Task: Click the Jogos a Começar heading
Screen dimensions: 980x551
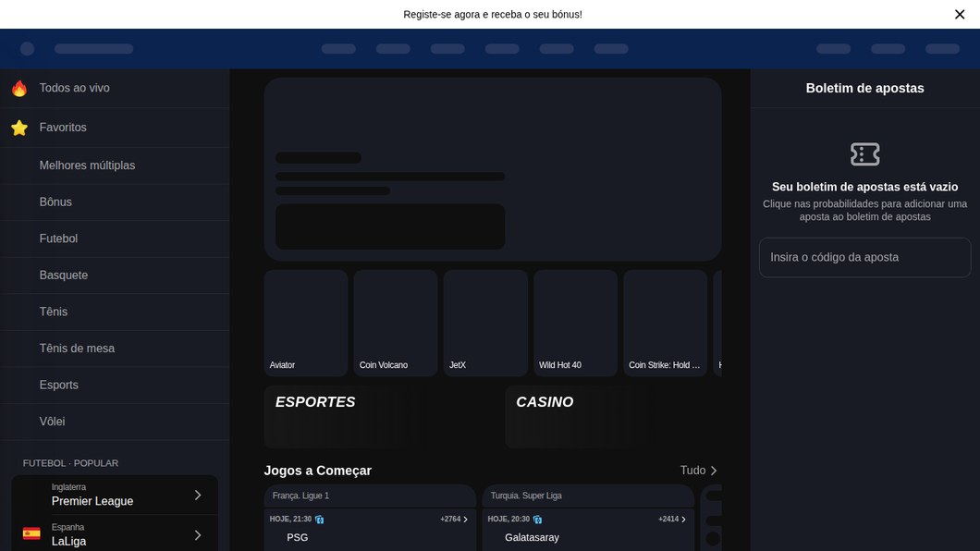Action: click(317, 471)
